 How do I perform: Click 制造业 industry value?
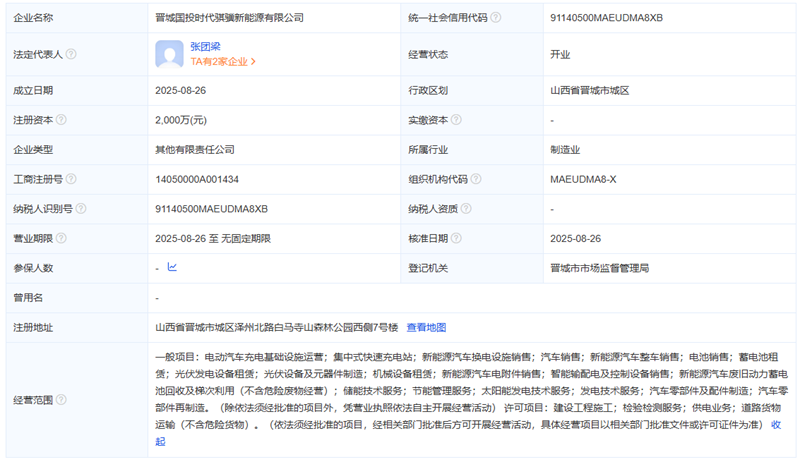[x=566, y=150]
